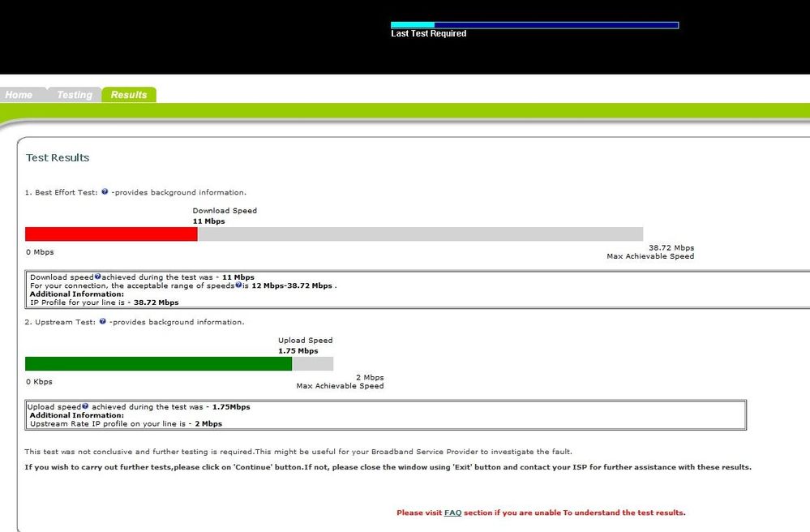The width and height of the screenshot is (810, 532).
Task: Click the '11 Mbps' download speed value above bar
Action: 208,221
